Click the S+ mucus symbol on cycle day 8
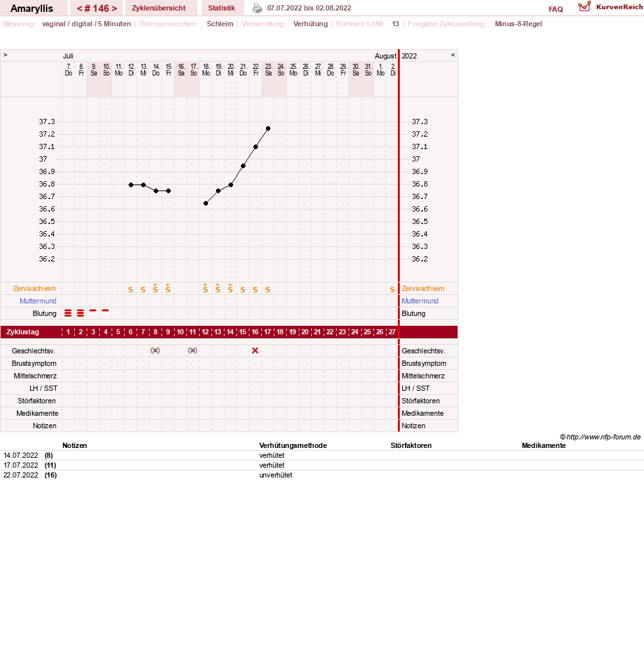The width and height of the screenshot is (644, 668). point(156,288)
